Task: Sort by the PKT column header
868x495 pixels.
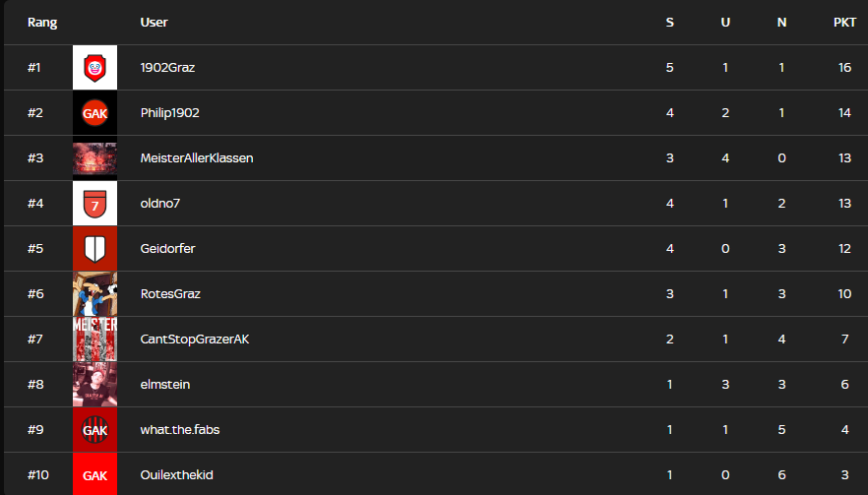Action: tap(844, 23)
